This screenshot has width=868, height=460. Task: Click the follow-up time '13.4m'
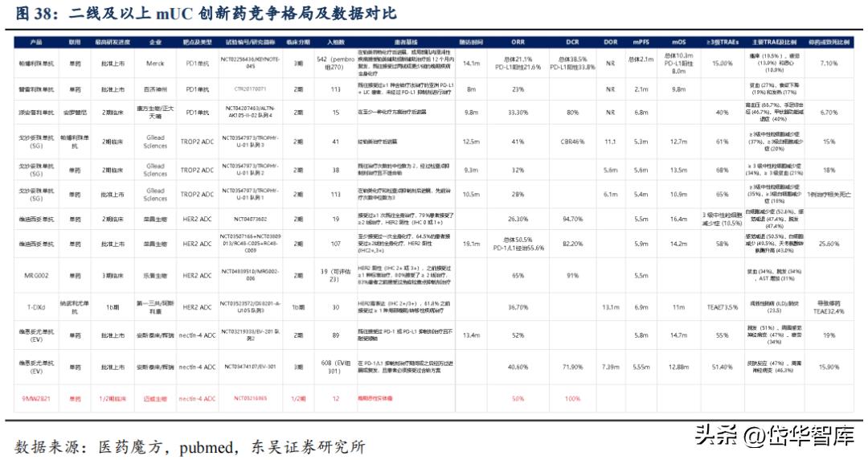pyautogui.click(x=471, y=335)
